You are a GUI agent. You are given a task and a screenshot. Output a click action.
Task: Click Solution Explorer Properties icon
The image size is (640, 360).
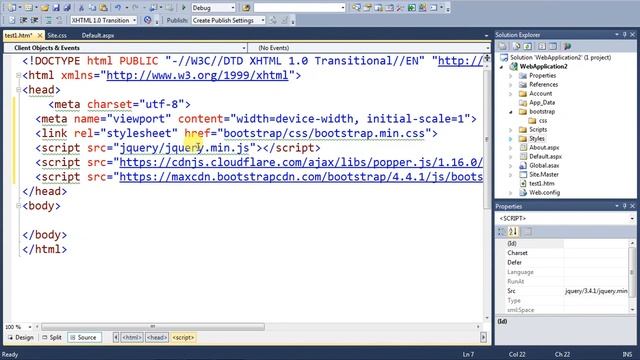(x=503, y=46)
